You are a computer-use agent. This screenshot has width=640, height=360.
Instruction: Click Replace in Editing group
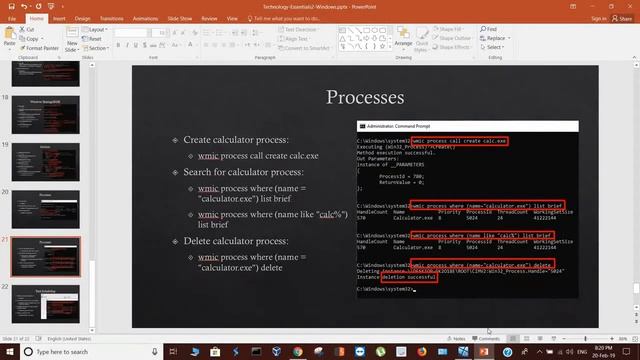(x=495, y=38)
